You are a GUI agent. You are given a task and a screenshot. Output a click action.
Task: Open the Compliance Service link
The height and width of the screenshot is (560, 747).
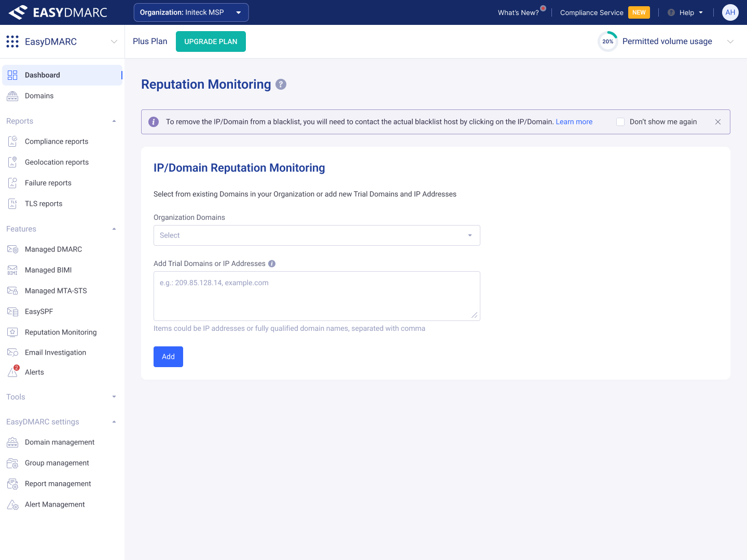[x=592, y=12]
